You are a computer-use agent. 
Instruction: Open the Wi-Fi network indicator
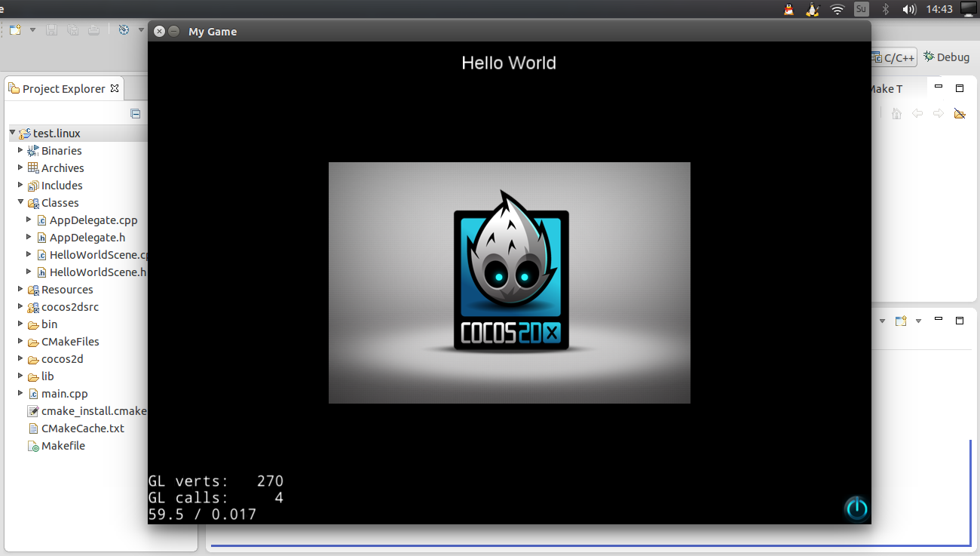click(x=838, y=10)
